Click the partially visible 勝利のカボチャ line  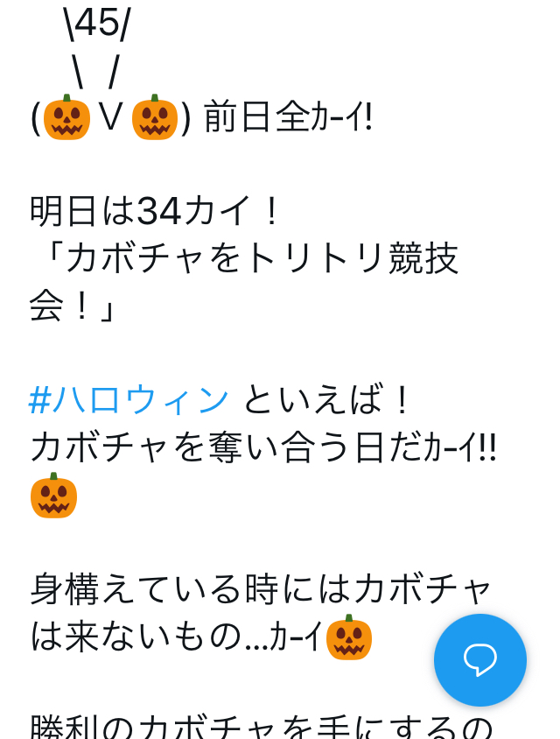[x=261, y=726]
